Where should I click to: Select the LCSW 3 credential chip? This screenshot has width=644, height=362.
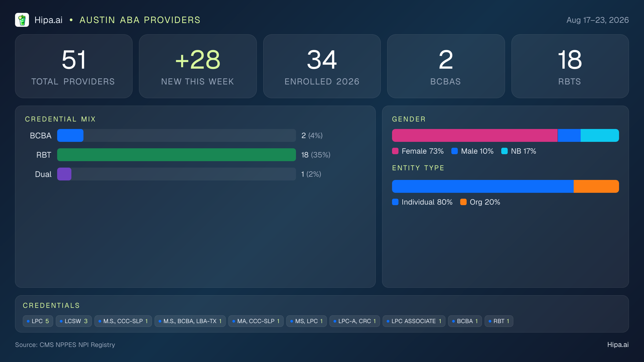[74, 321]
